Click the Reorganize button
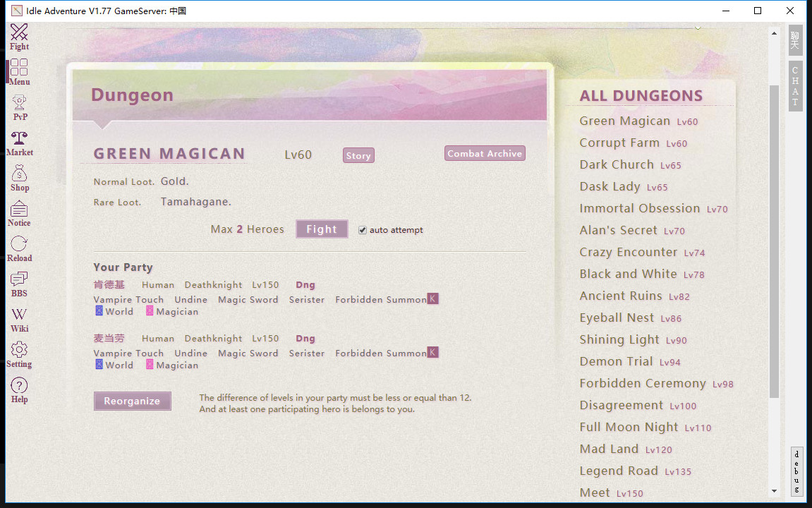 (132, 401)
